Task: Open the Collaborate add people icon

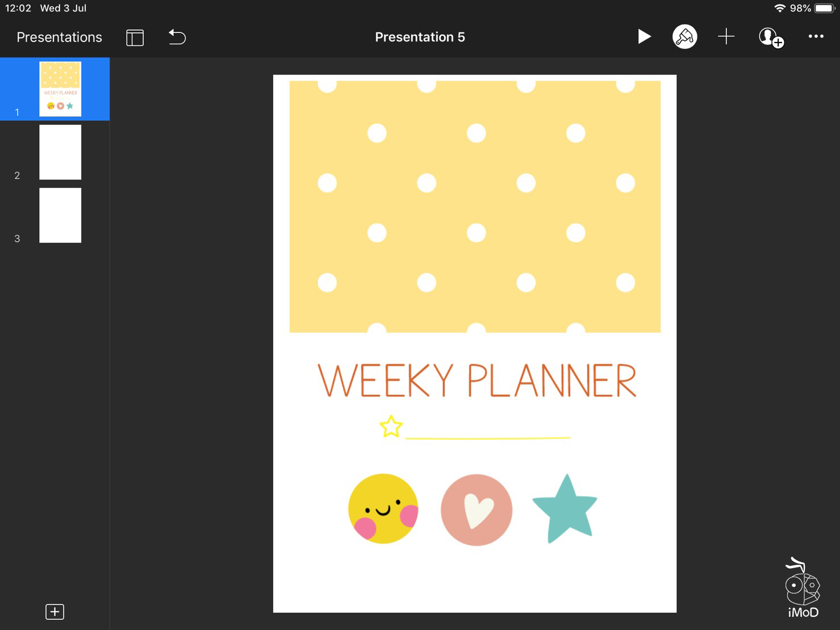Action: click(x=771, y=37)
